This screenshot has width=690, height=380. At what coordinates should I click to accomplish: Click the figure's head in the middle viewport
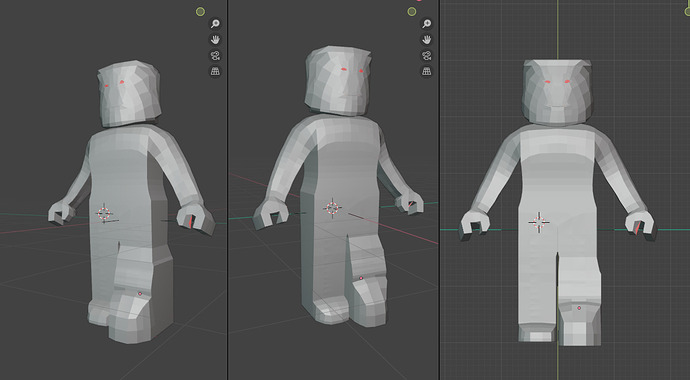pyautogui.click(x=338, y=80)
